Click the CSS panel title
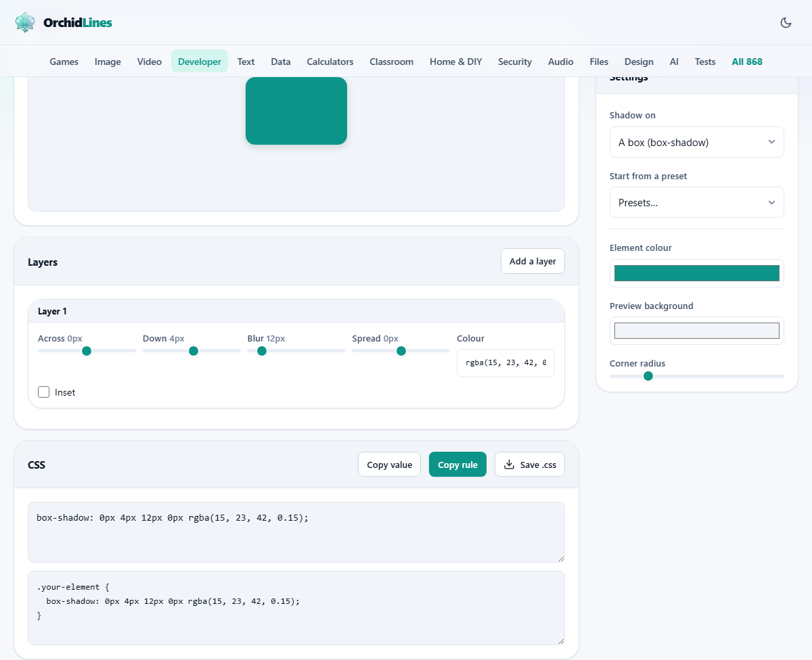Viewport: 812px width, 660px height. 37,465
